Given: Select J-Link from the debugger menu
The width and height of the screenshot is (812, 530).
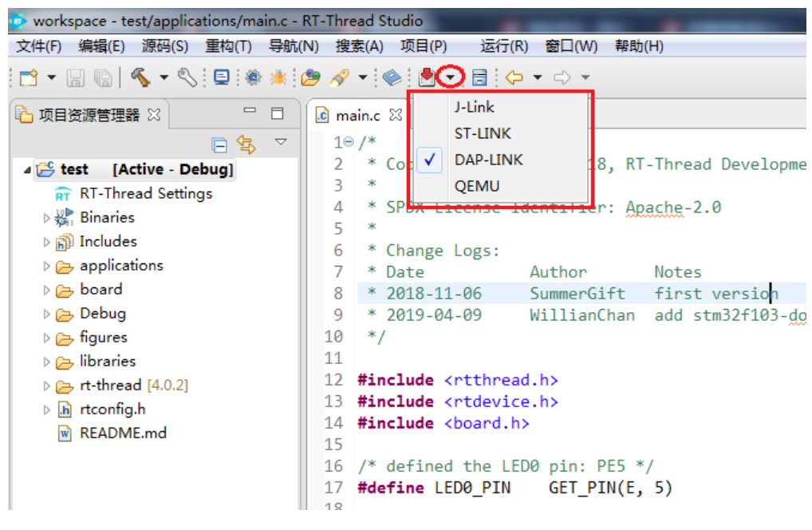Looking at the screenshot, I should [x=501, y=107].
